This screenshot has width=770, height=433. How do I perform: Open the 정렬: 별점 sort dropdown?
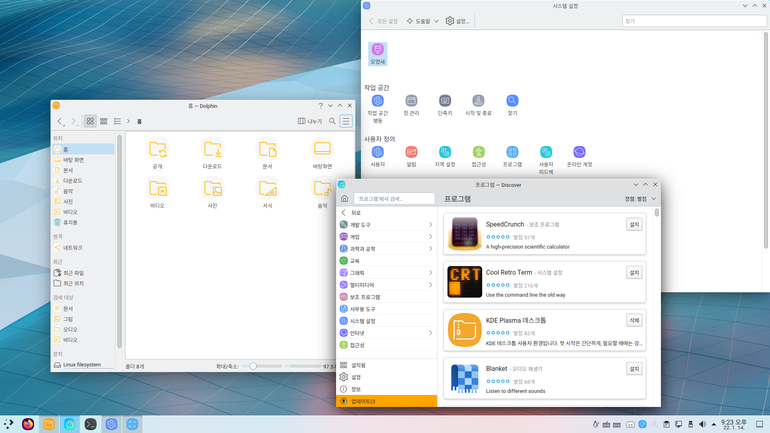point(640,199)
